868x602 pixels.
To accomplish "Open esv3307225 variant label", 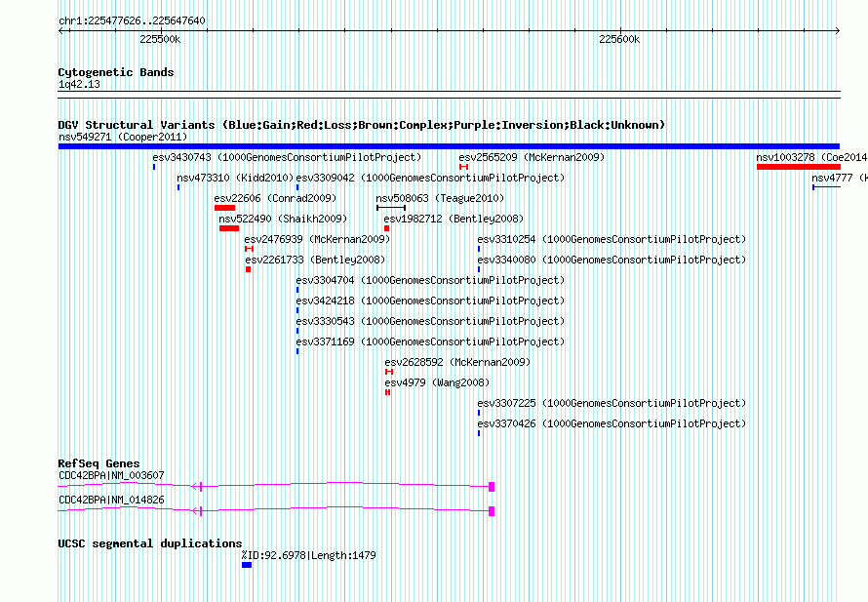I will 612,403.
